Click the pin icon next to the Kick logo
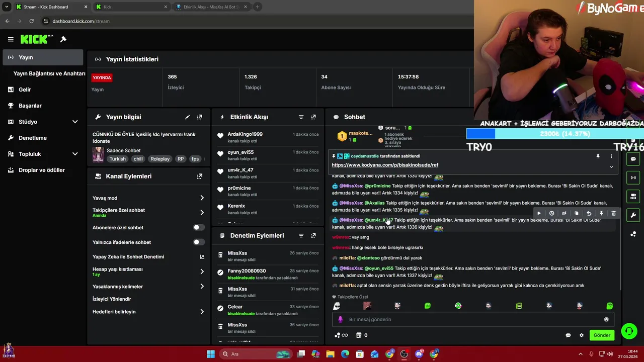This screenshot has height=362, width=644. (x=63, y=39)
